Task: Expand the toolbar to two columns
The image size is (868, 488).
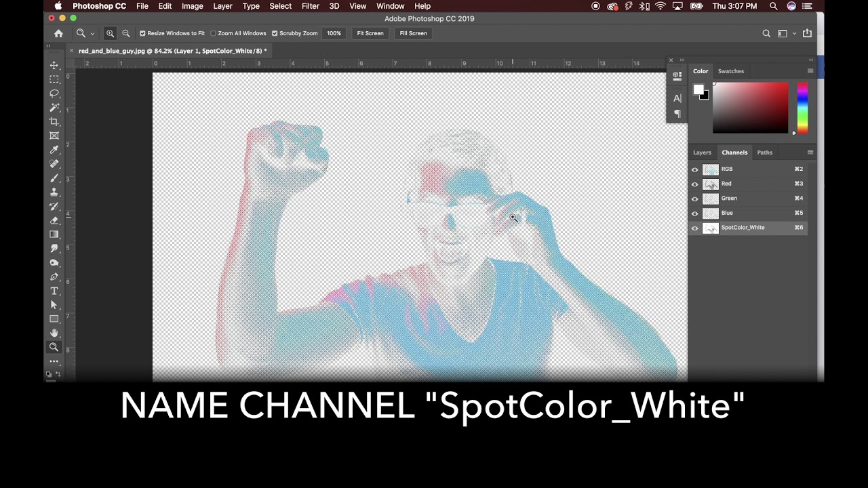Action: click(x=48, y=46)
